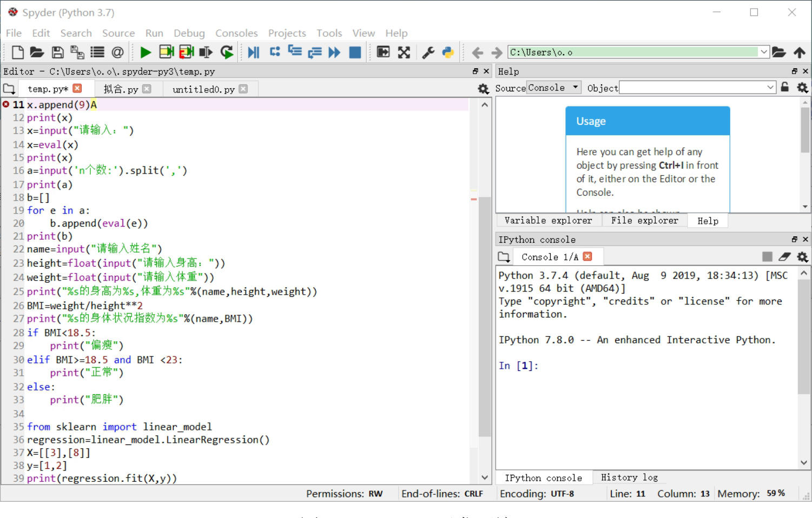Image resolution: width=812 pixels, height=518 pixels.
Task: Click the Restart kernel gray square in console
Action: pyautogui.click(x=767, y=257)
